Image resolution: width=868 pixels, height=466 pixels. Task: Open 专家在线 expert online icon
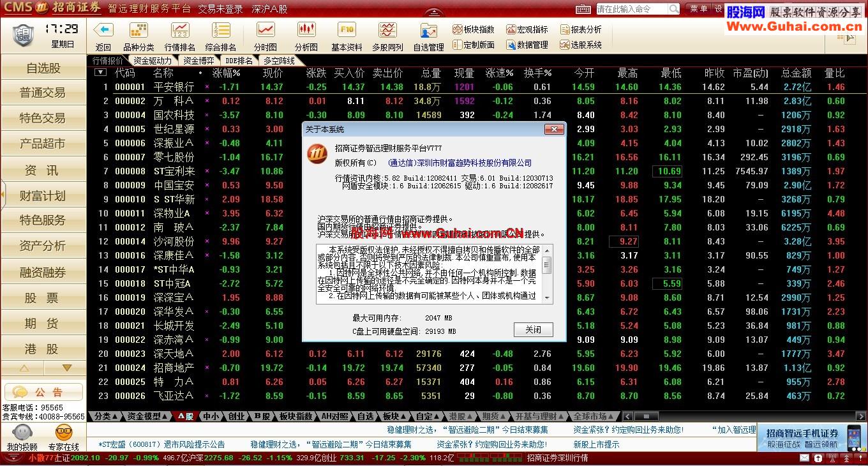[63, 433]
